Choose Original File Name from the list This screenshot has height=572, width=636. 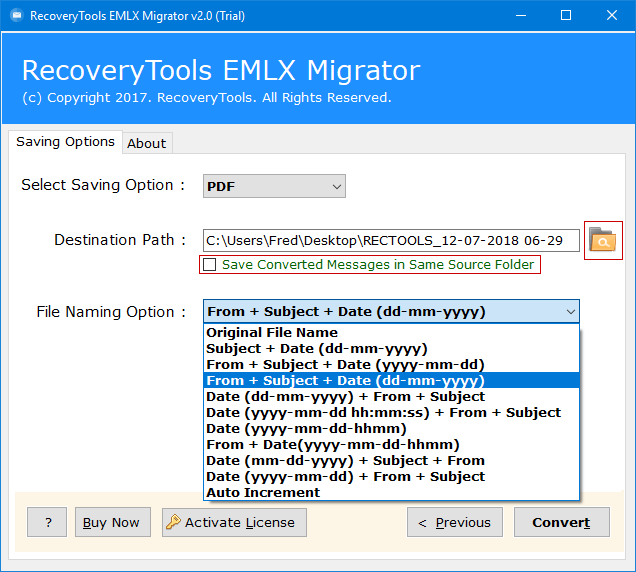391,333
